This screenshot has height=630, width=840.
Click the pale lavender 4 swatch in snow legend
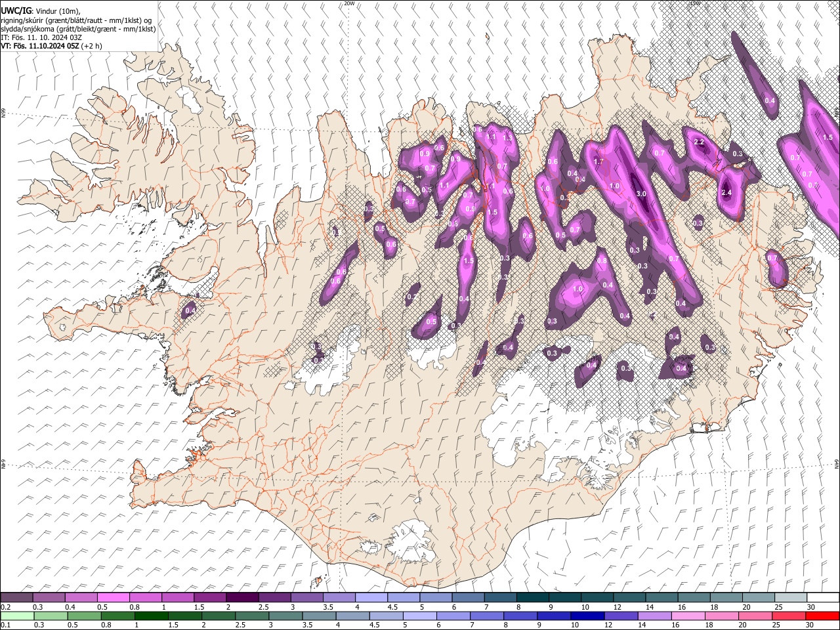coord(371,597)
